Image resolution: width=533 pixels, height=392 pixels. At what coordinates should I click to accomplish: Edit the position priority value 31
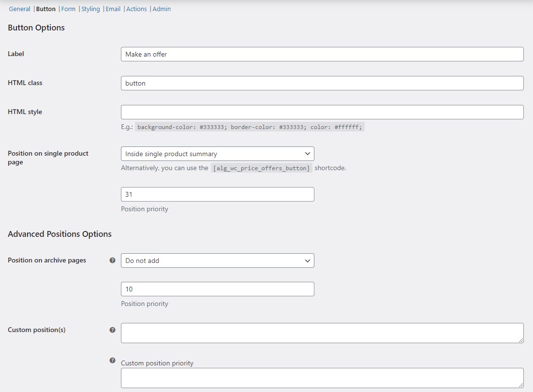click(217, 194)
